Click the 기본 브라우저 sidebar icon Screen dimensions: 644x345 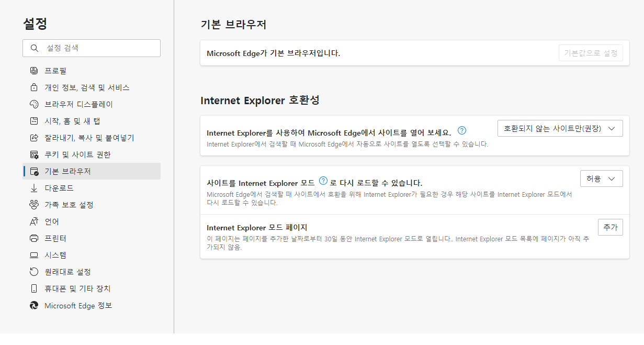click(x=34, y=171)
